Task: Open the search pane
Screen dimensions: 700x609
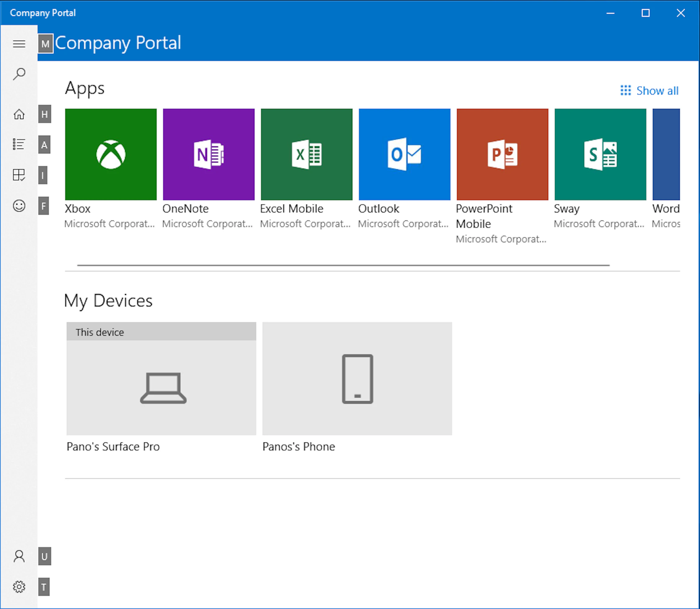Action: (19, 73)
